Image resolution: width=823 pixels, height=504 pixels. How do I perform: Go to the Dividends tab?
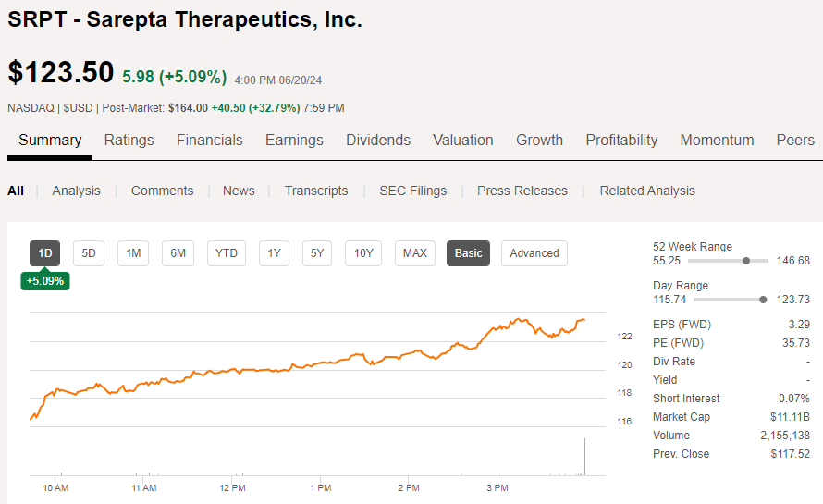(378, 141)
